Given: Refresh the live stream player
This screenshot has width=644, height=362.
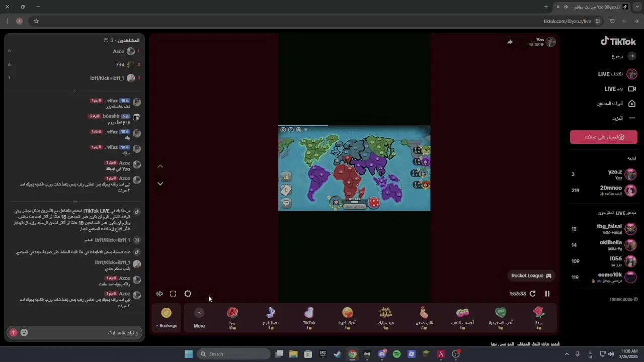Looking at the screenshot, I should [x=533, y=294].
